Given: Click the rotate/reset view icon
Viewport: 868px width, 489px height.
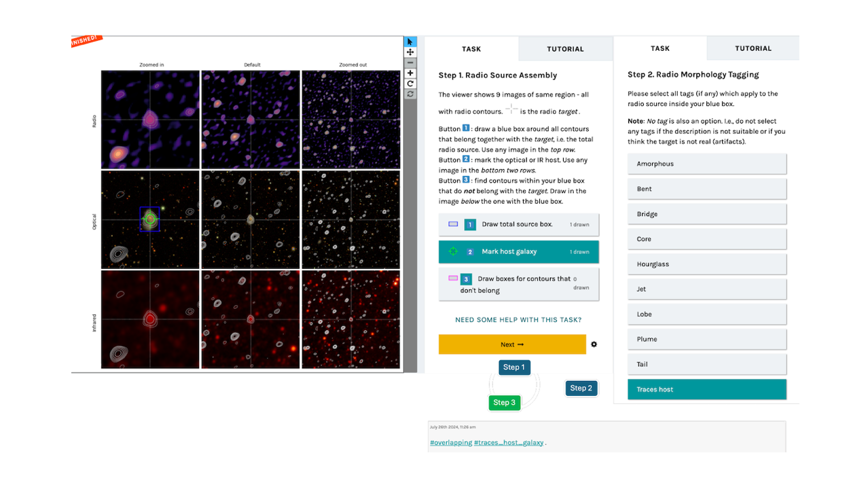Looking at the screenshot, I should pos(410,84).
